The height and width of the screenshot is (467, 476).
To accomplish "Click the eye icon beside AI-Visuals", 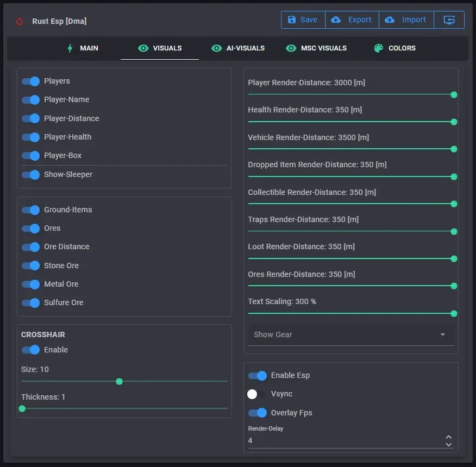I will pos(217,48).
